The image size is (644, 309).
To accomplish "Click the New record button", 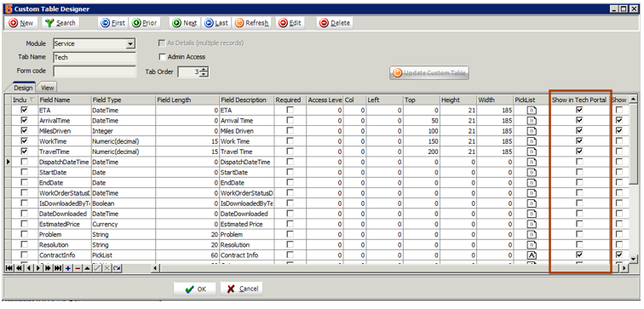I will [x=21, y=23].
